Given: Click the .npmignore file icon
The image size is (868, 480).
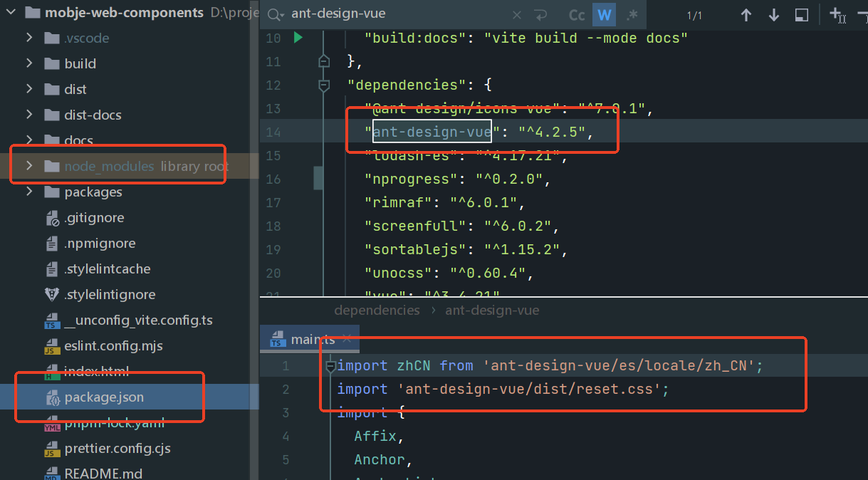Looking at the screenshot, I should point(52,244).
